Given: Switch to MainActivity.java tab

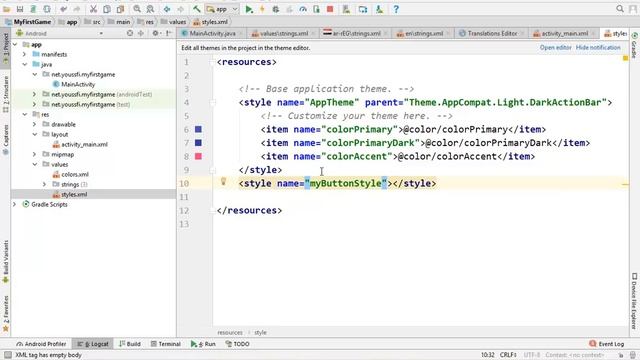Looking at the screenshot, I should point(213,33).
